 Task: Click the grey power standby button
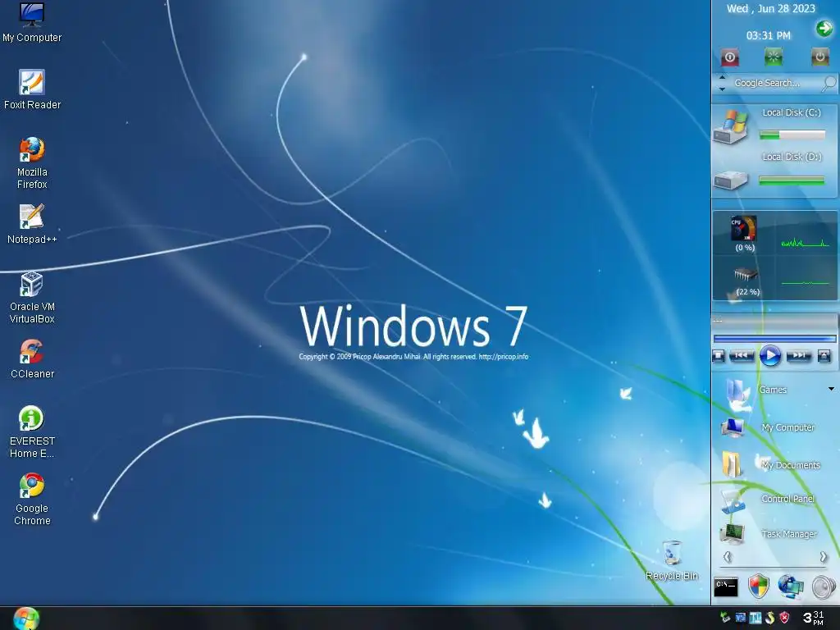(x=819, y=57)
